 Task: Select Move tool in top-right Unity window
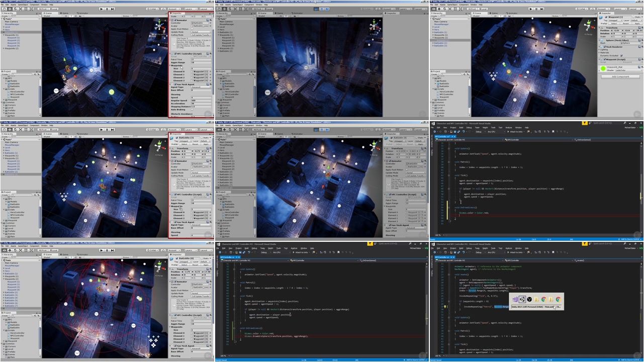pos(439,9)
